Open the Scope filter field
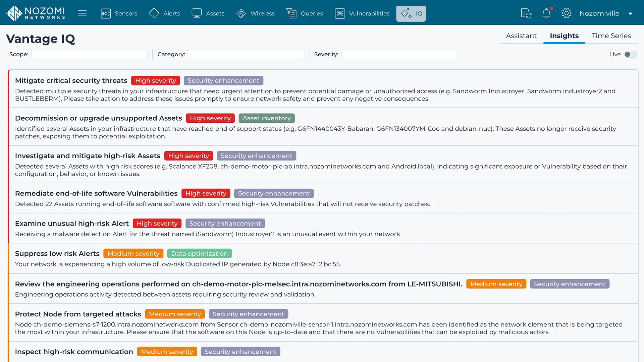The height and width of the screenshot is (362, 644). (90, 54)
